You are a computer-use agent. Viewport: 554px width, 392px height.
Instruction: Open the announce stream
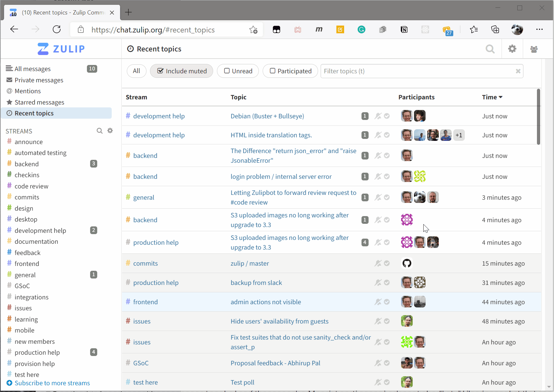29,142
